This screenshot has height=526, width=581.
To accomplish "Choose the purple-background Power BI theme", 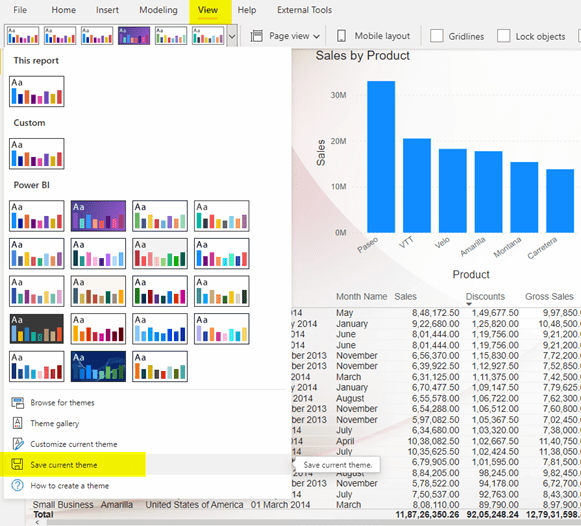I will (98, 216).
